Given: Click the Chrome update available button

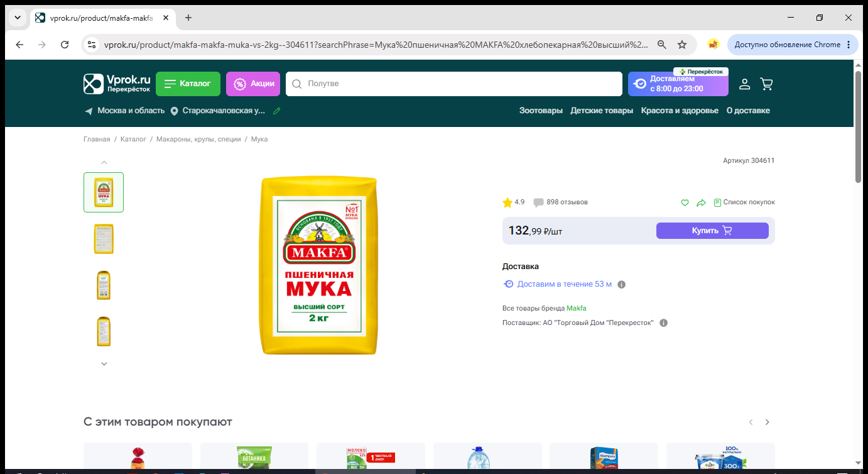Looking at the screenshot, I should point(793,45).
